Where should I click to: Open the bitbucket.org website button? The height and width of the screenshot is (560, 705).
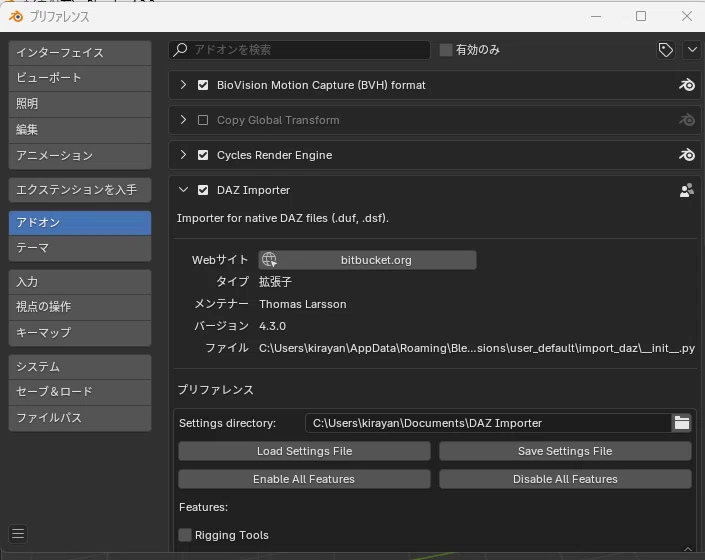tap(367, 260)
